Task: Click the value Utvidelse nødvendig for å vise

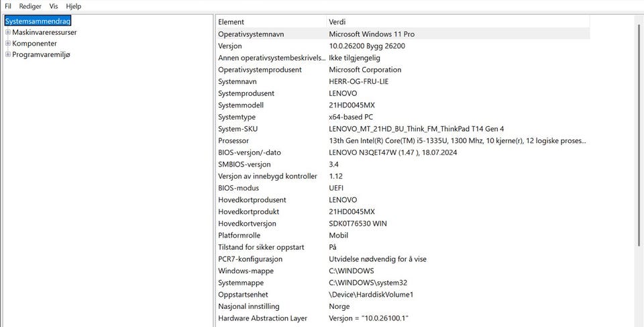Action: tap(378, 259)
